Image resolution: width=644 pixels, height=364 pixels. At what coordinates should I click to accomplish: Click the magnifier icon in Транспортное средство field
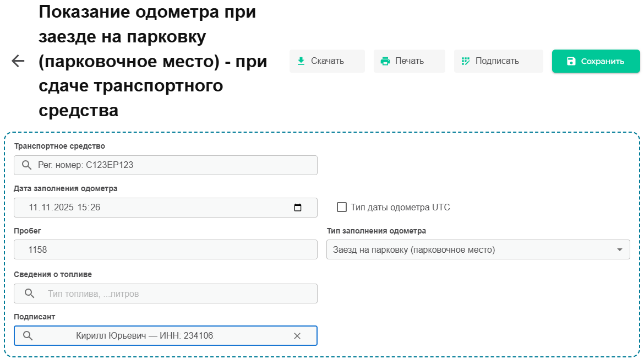click(26, 165)
